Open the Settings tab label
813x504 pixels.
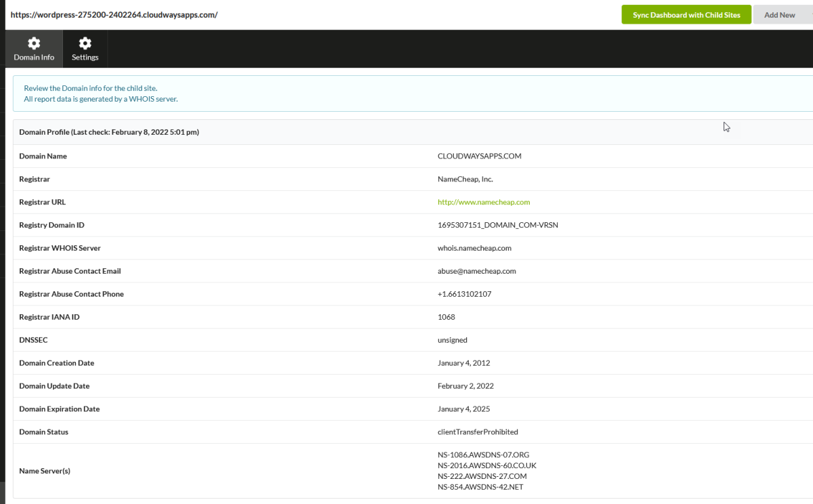pos(85,58)
